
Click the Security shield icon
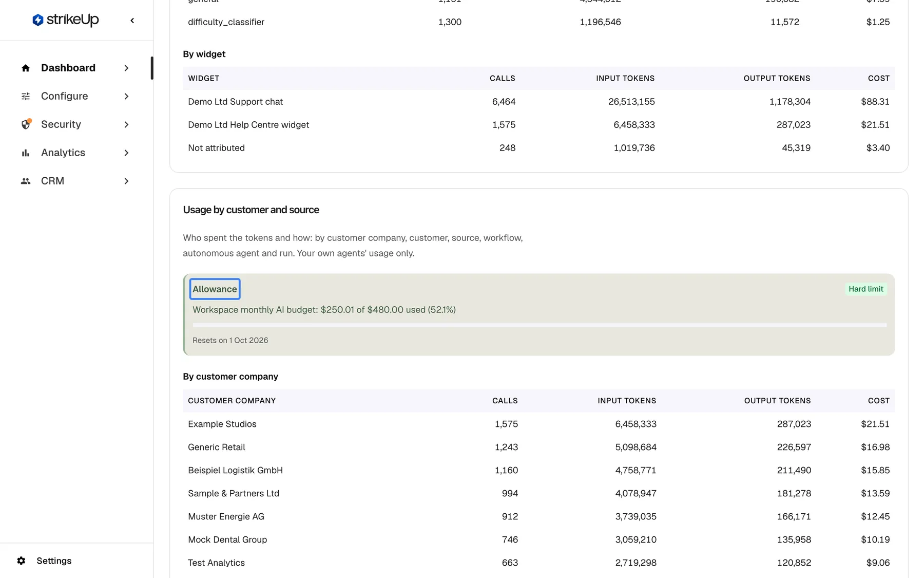pyautogui.click(x=26, y=124)
